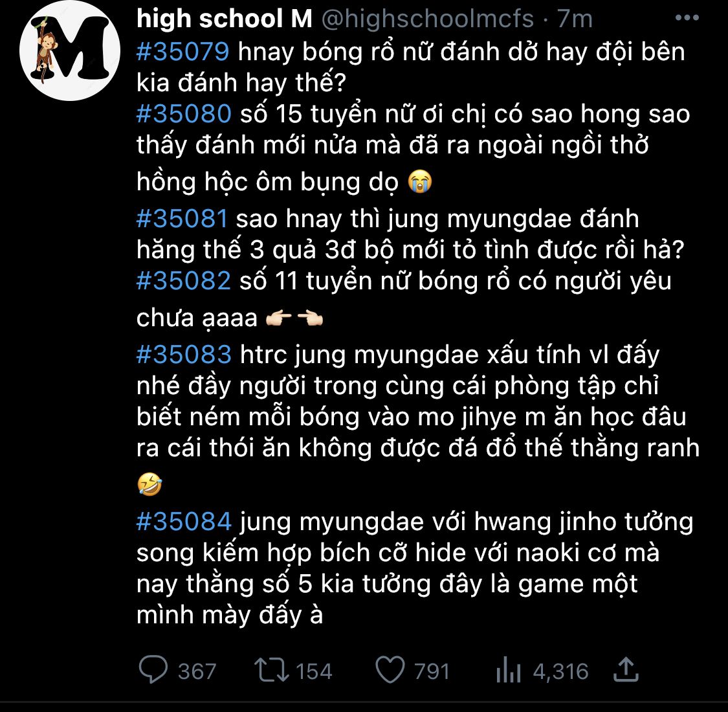Screen dimensions: 728x712
Task: Open view analytics bar chart icon
Action: pyautogui.click(x=509, y=671)
